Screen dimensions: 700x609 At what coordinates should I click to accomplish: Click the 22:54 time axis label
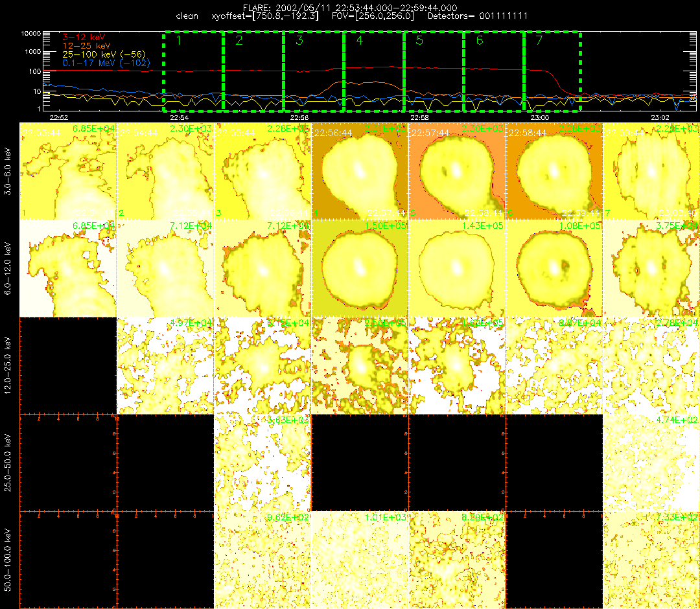tap(179, 118)
